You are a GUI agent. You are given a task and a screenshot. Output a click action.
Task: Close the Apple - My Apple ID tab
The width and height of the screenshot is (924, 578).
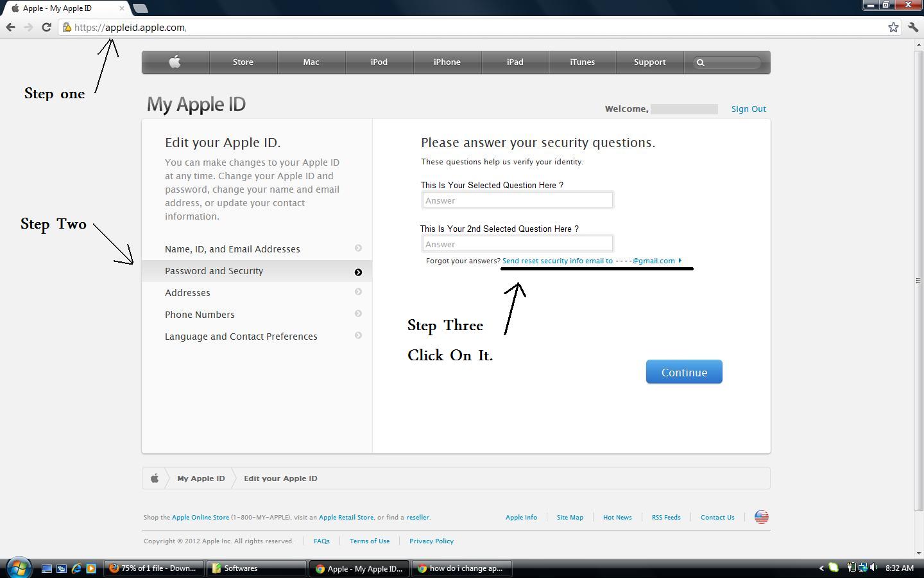(x=122, y=8)
